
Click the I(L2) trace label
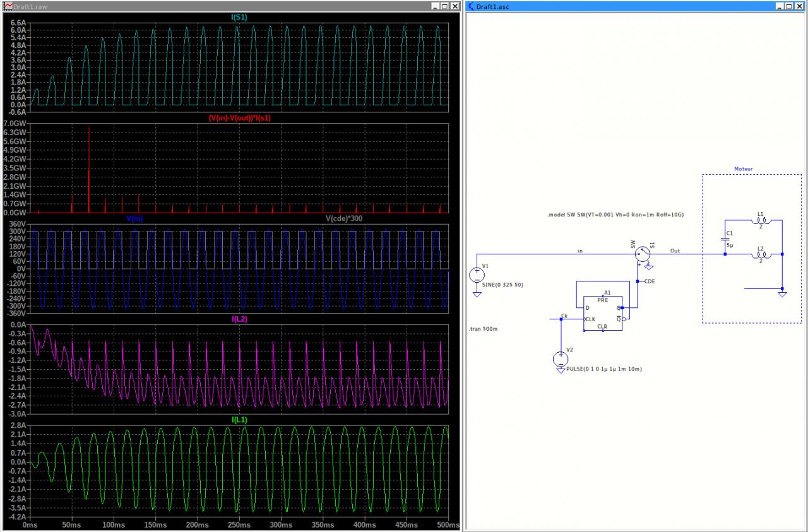(239, 319)
